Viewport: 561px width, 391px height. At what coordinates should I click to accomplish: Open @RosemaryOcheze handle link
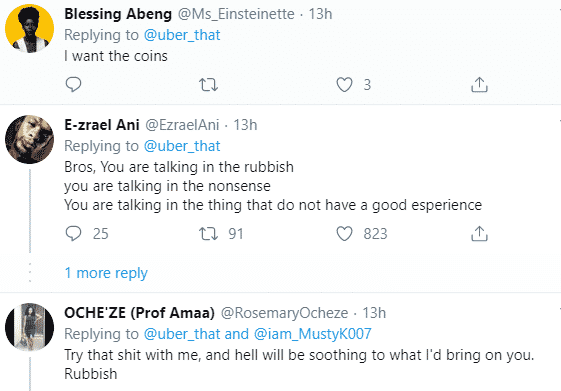coord(284,313)
